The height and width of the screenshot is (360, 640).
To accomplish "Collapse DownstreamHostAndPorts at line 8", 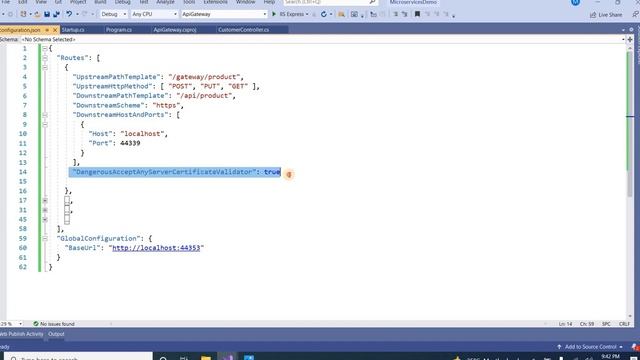I will tap(45, 115).
